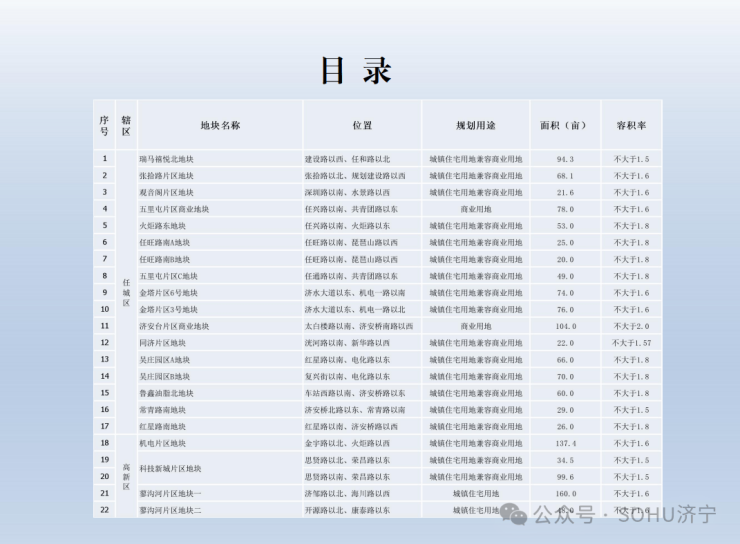Select parcel name 任旺路南B地块
Screen dimensions: 740x544
click(x=164, y=259)
